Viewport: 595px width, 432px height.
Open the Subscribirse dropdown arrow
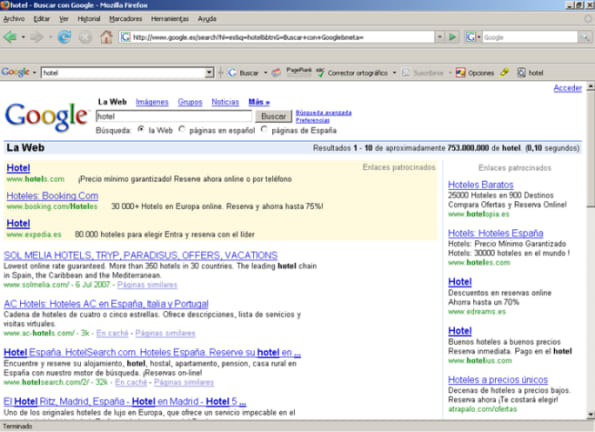coord(450,73)
